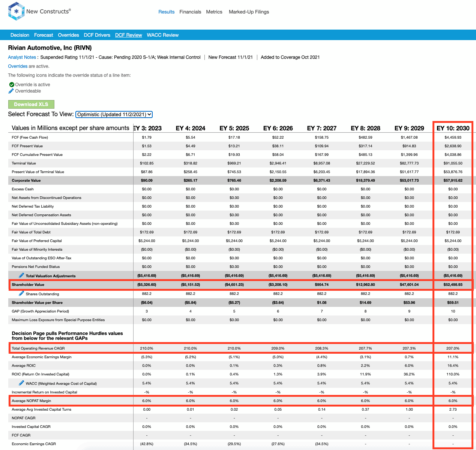The image size is (476, 450).
Task: Click the Excess Cash row label
Action: click(x=23, y=189)
